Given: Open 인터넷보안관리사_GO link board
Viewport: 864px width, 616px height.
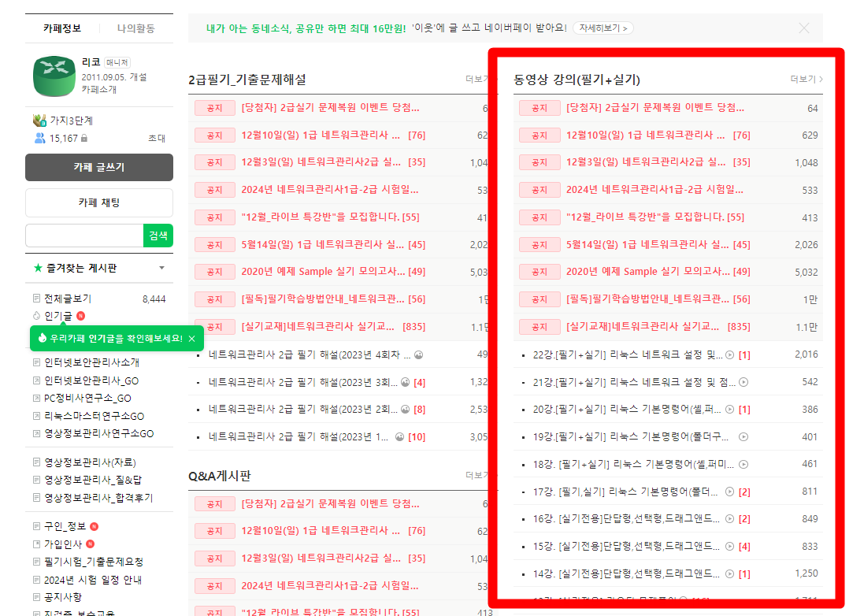Looking at the screenshot, I should point(91,380).
